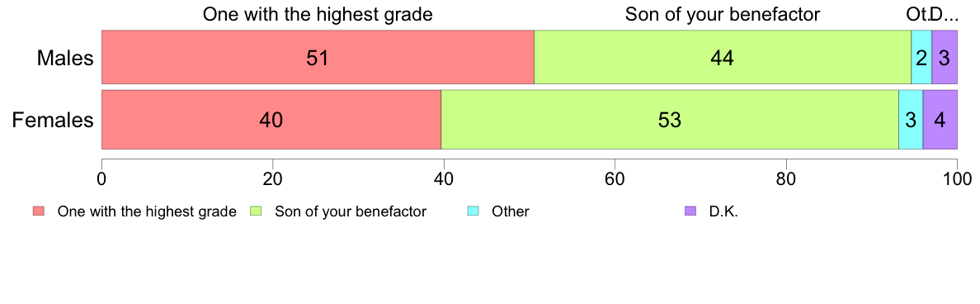The width and height of the screenshot is (980, 304).
Task: Select the Females bar segment showing 40
Action: (271, 120)
